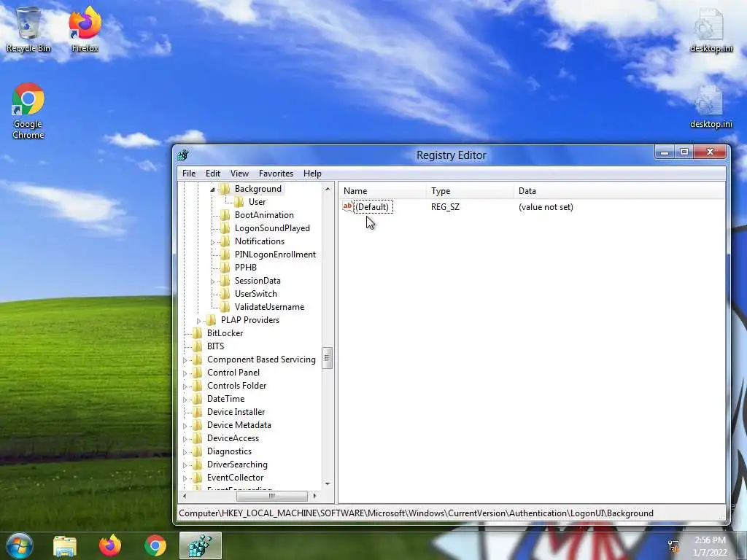
Task: Sort values by the Name column header
Action: (x=383, y=191)
